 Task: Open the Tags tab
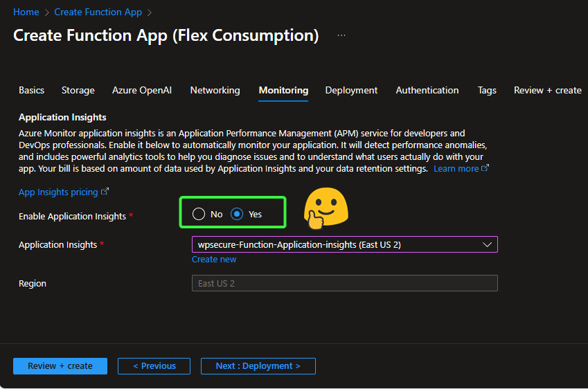point(487,90)
